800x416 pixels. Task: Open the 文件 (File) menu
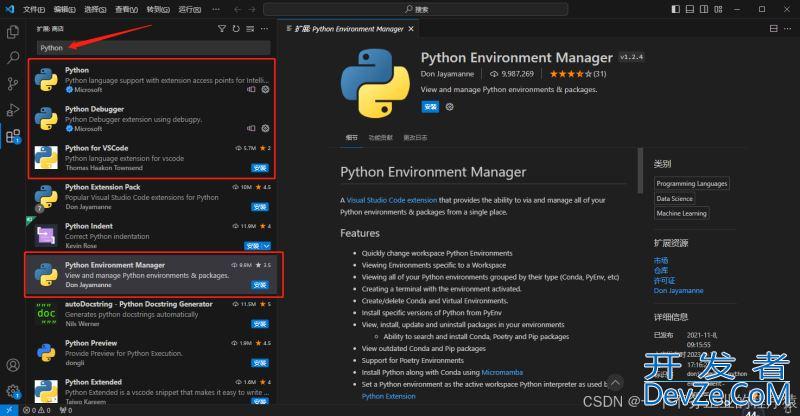[x=34, y=9]
